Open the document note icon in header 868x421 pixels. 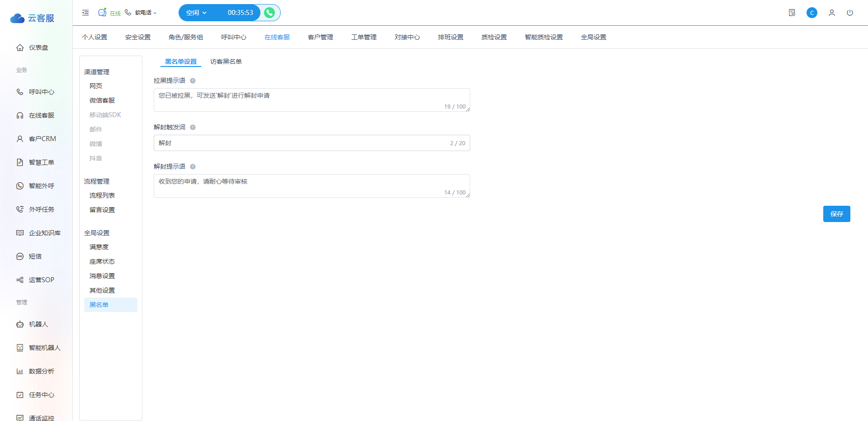click(792, 13)
